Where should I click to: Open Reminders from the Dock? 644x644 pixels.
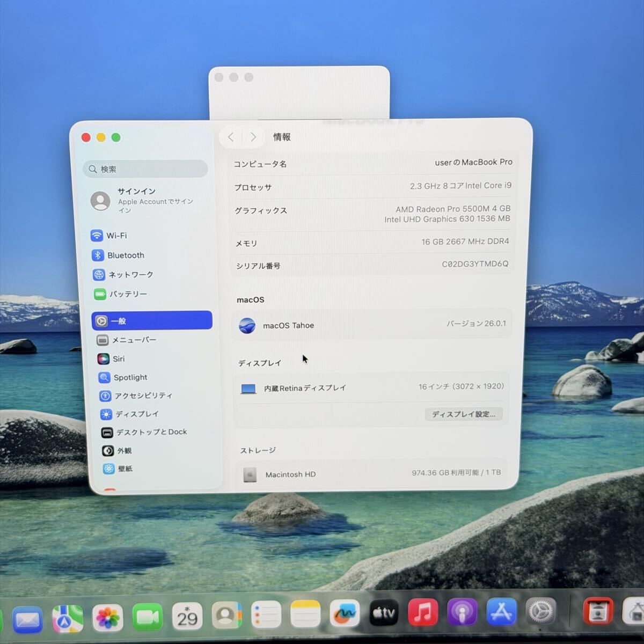tap(266, 615)
